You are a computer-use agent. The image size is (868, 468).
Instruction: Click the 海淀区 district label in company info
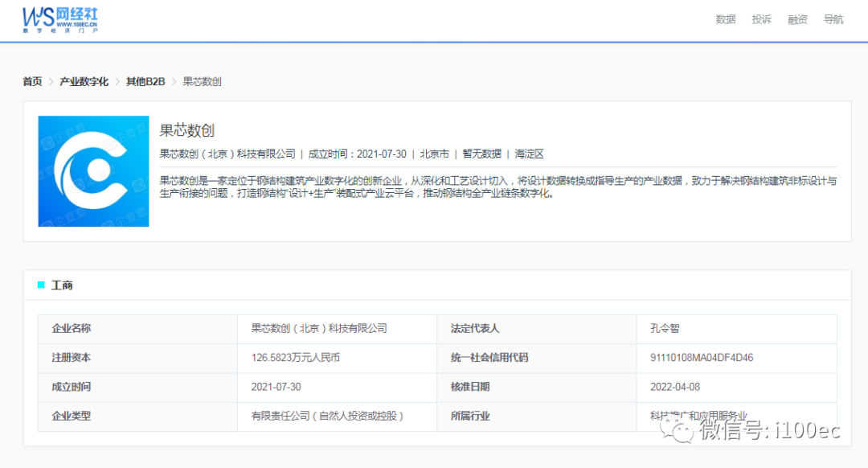(x=530, y=154)
